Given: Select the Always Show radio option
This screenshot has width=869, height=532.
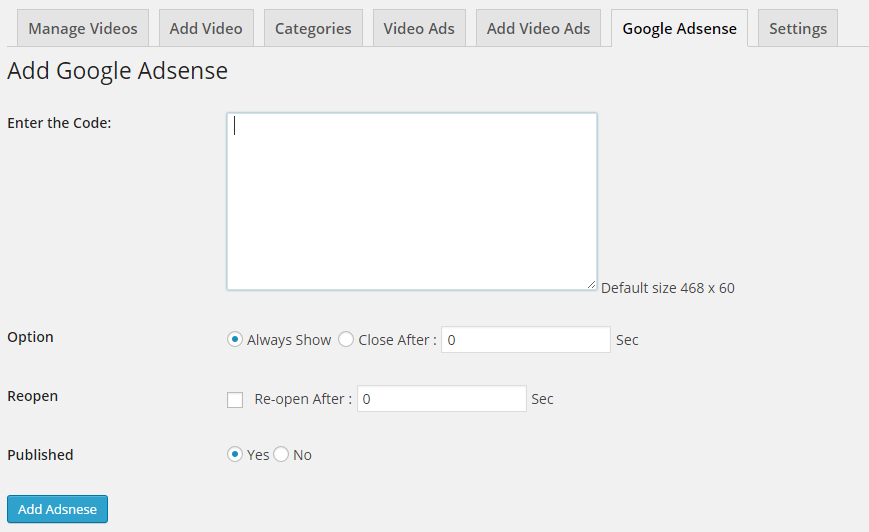Looking at the screenshot, I should tap(235, 339).
